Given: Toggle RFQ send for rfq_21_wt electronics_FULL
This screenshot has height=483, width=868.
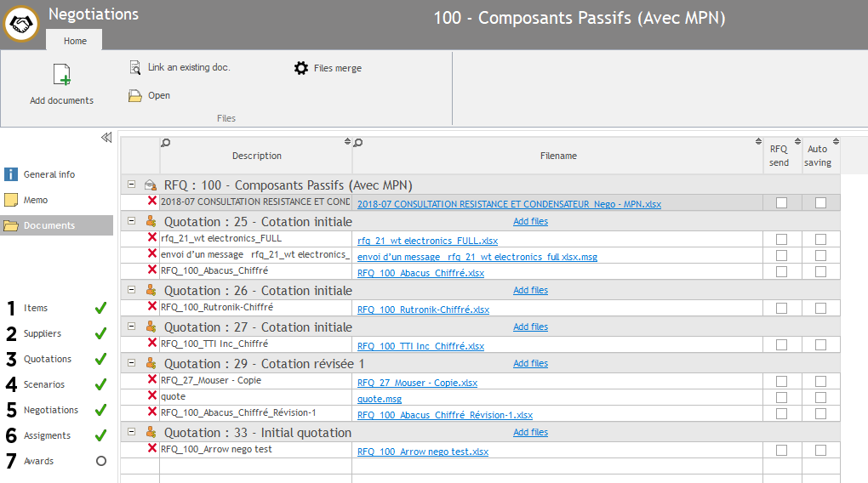Looking at the screenshot, I should click(781, 239).
